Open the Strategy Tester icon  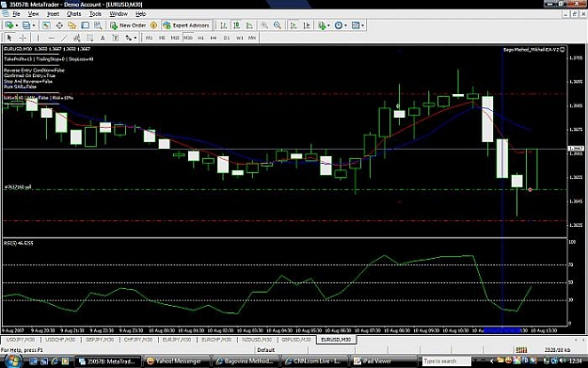[x=98, y=25]
